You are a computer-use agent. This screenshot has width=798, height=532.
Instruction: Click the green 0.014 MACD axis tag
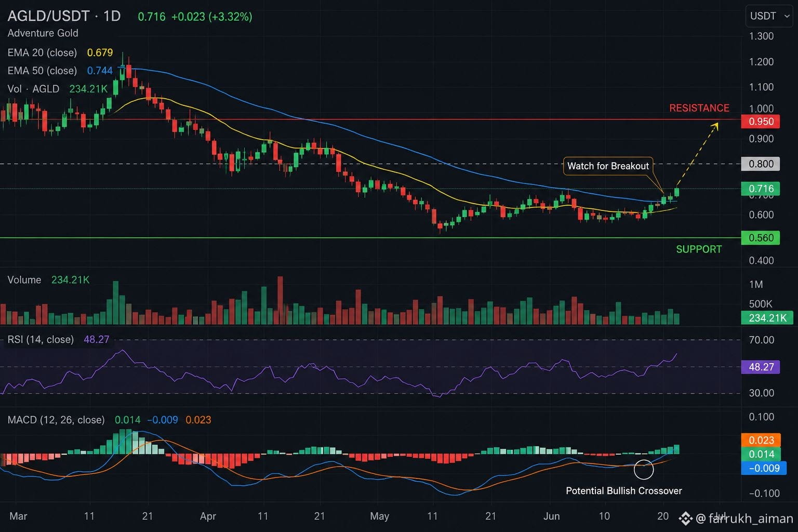[x=761, y=455]
